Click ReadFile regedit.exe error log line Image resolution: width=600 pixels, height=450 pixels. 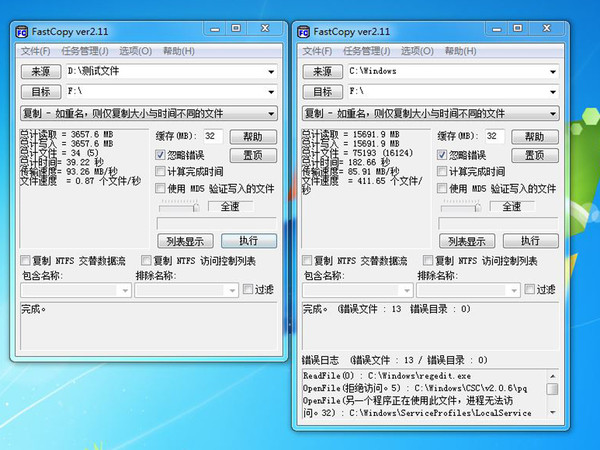[387, 376]
